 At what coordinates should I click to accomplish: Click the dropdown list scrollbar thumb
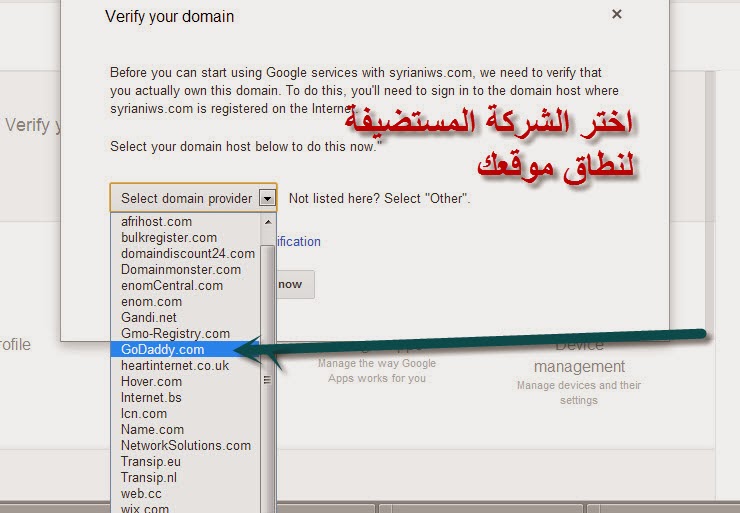[x=268, y=379]
